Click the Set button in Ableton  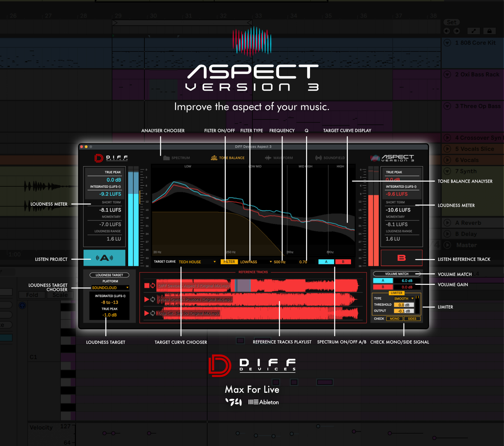452,22
